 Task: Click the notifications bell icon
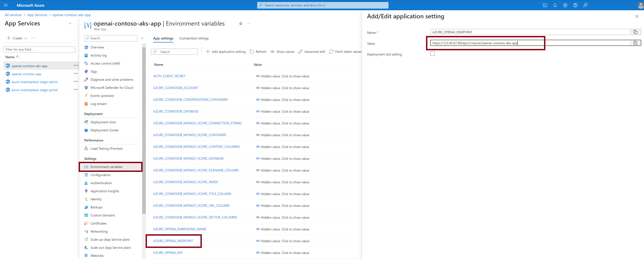point(555,5)
